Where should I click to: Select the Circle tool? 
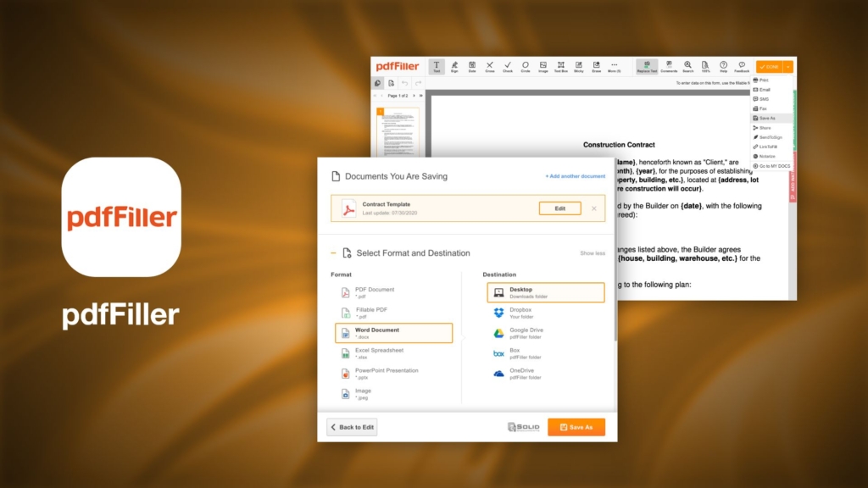point(526,67)
